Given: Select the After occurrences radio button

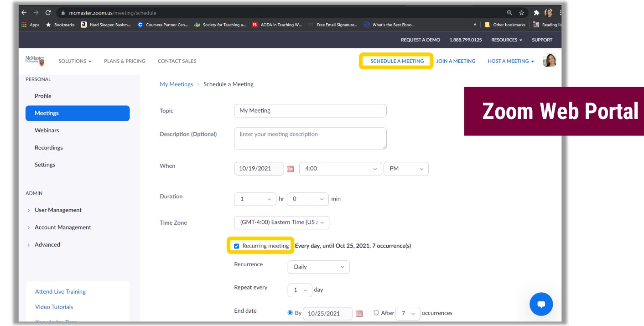Looking at the screenshot, I should click(376, 313).
